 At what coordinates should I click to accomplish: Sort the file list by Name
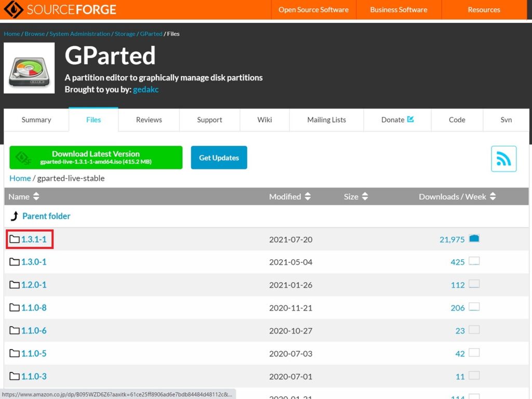(24, 196)
